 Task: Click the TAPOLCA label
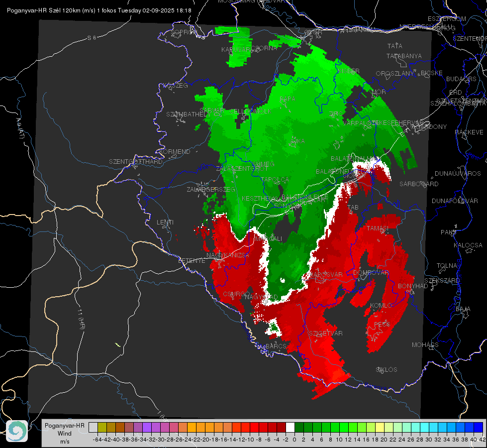pos(275,179)
